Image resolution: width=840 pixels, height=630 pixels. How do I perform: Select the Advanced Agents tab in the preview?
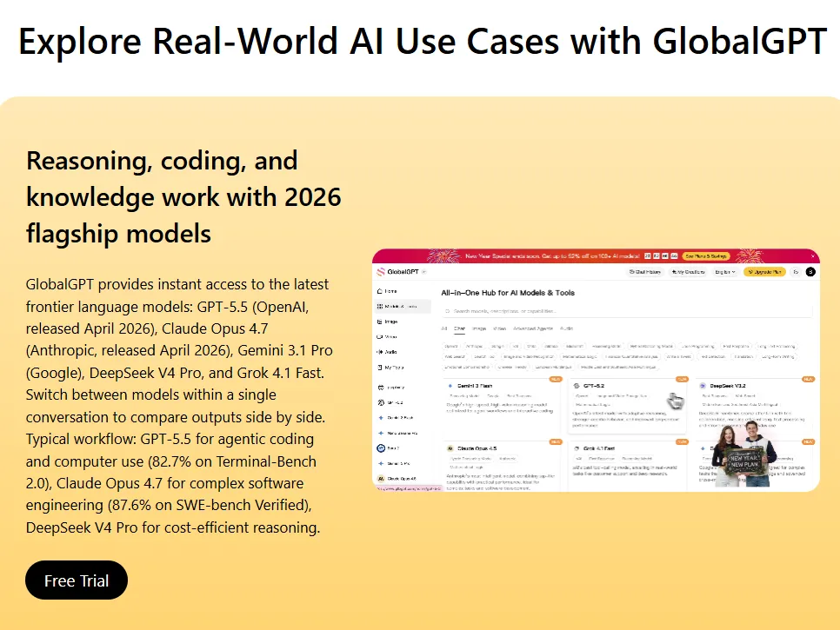pos(533,328)
